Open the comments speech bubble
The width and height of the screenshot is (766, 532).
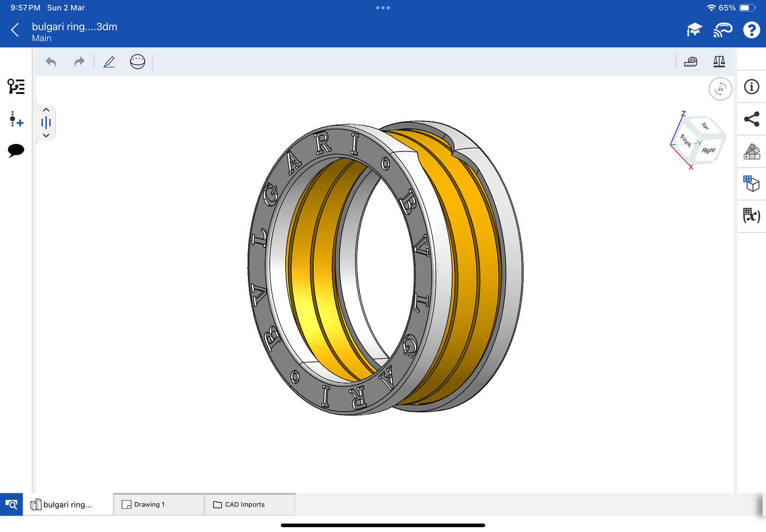click(x=16, y=150)
